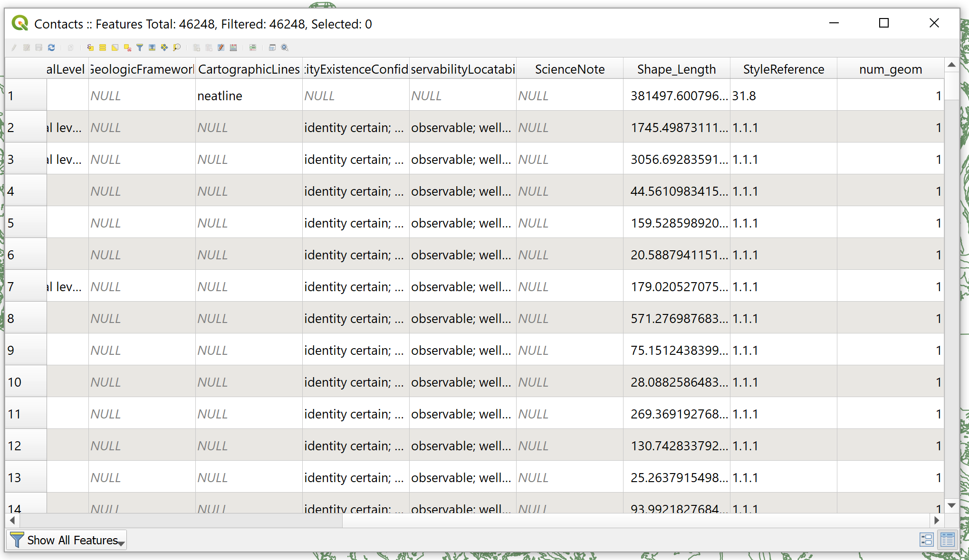This screenshot has width=969, height=560.
Task: Save edits with the save icon
Action: pos(38,47)
